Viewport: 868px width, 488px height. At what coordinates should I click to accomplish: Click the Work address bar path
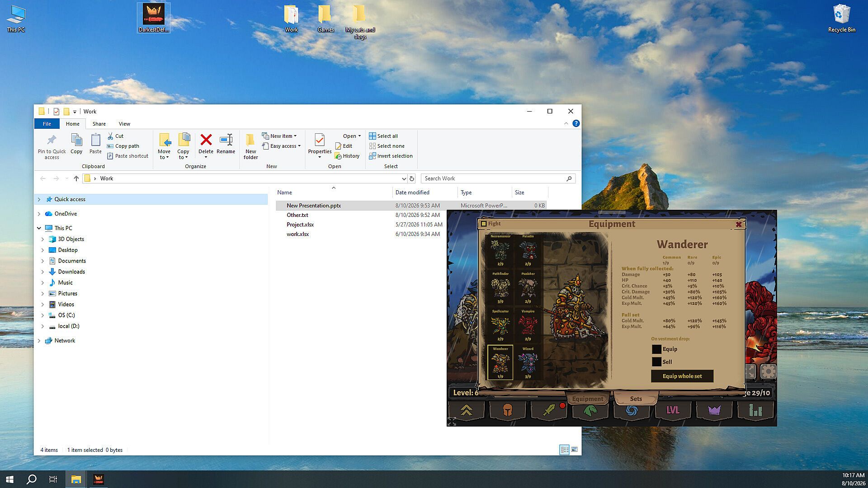coord(245,178)
